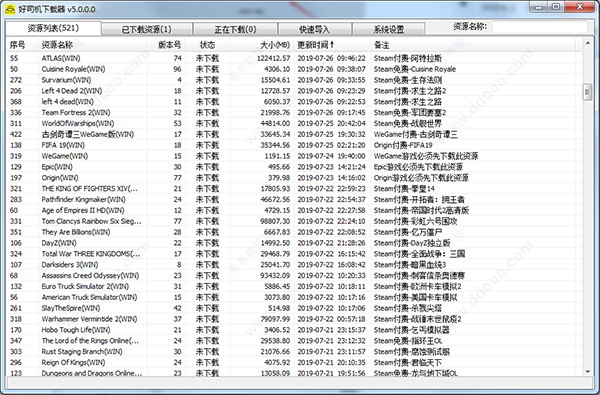Open the 系统设置 tab
This screenshot has height=395, width=600.
click(388, 29)
